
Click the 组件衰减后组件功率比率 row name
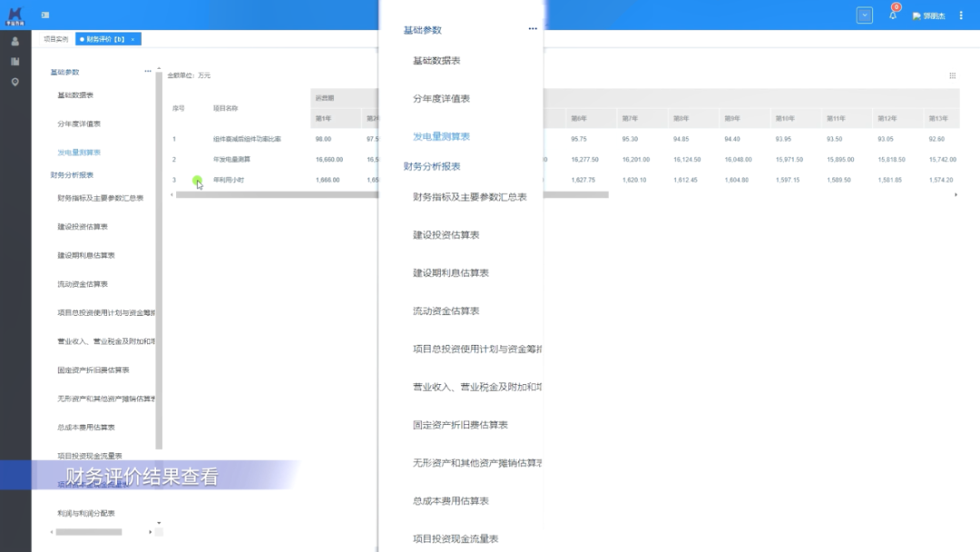(x=247, y=139)
